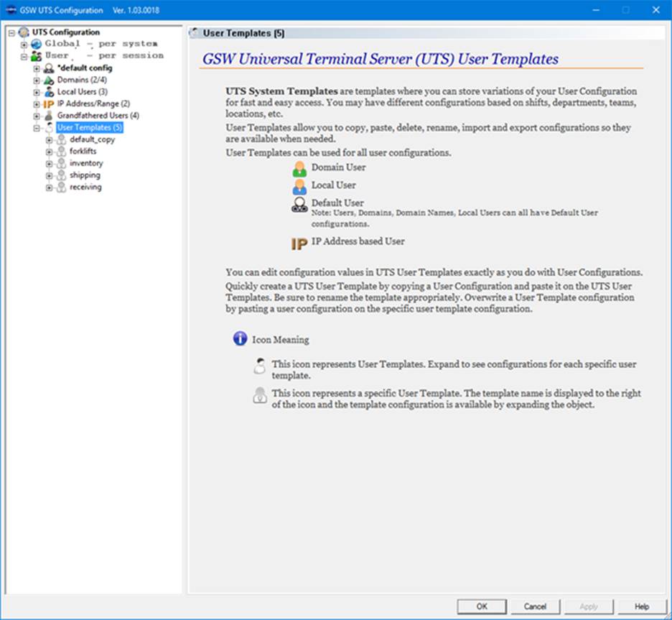Click the default config user icon
672x620 pixels.
(x=50, y=68)
